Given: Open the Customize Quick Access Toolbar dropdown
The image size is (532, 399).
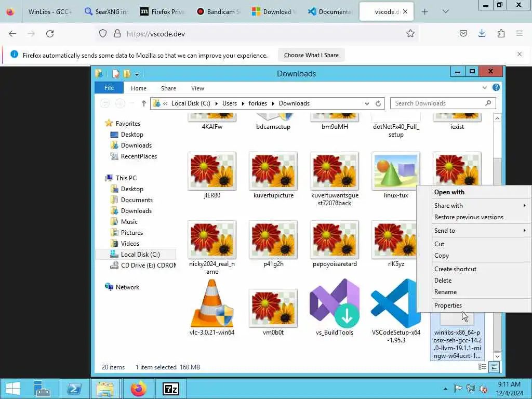Looking at the screenshot, I should click(x=137, y=74).
